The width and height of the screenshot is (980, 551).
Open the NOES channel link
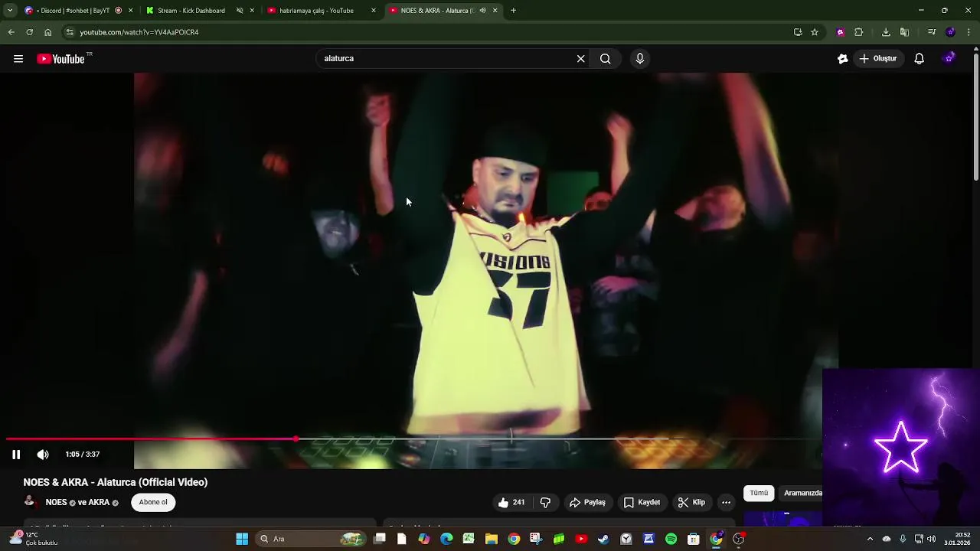coord(57,503)
